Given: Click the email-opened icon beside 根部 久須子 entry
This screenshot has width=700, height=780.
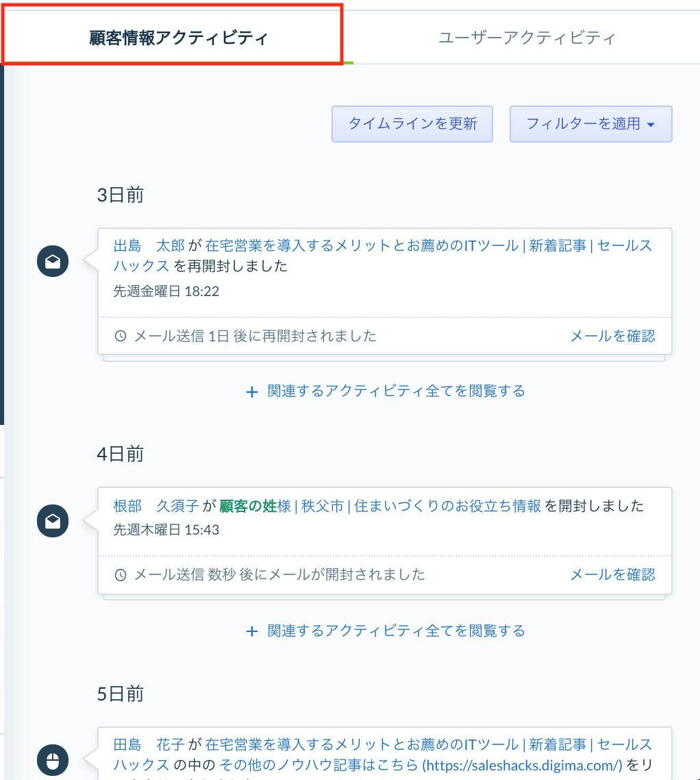Looking at the screenshot, I should (53, 521).
